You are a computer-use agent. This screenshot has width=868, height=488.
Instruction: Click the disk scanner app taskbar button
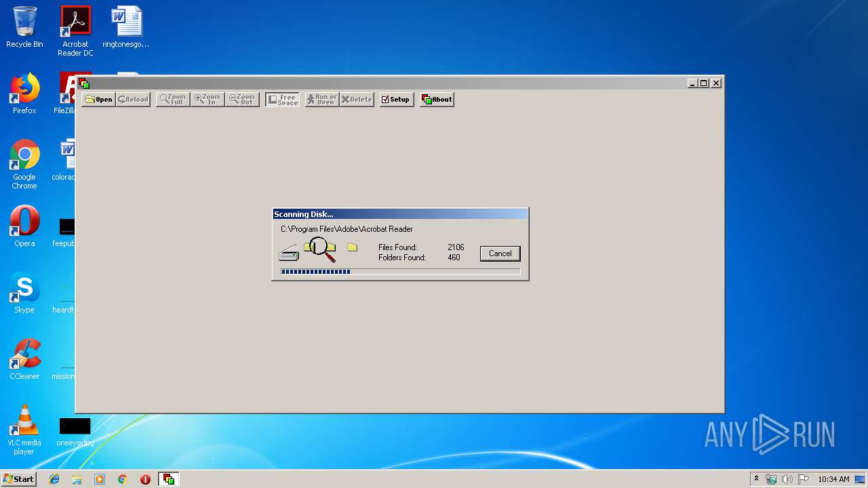tap(168, 479)
